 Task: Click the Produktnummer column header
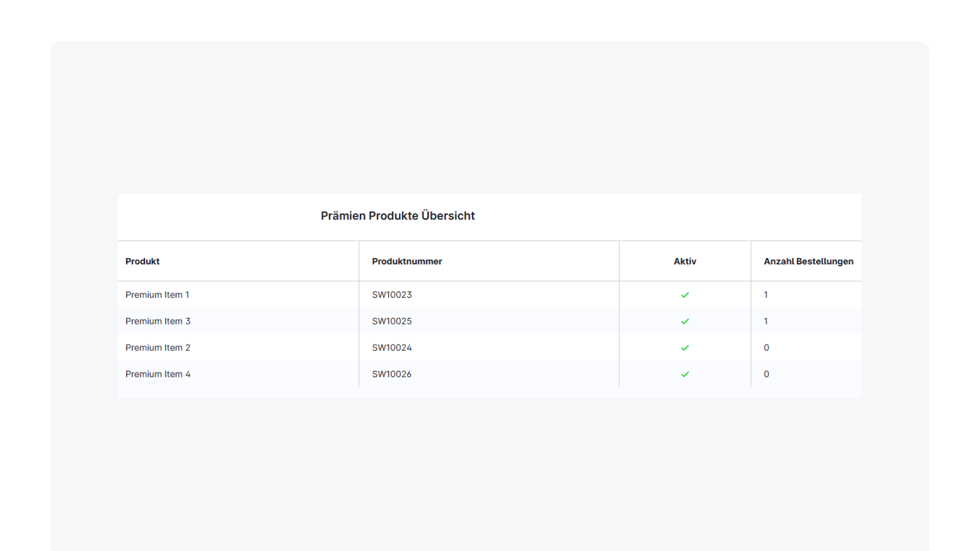[x=407, y=261]
